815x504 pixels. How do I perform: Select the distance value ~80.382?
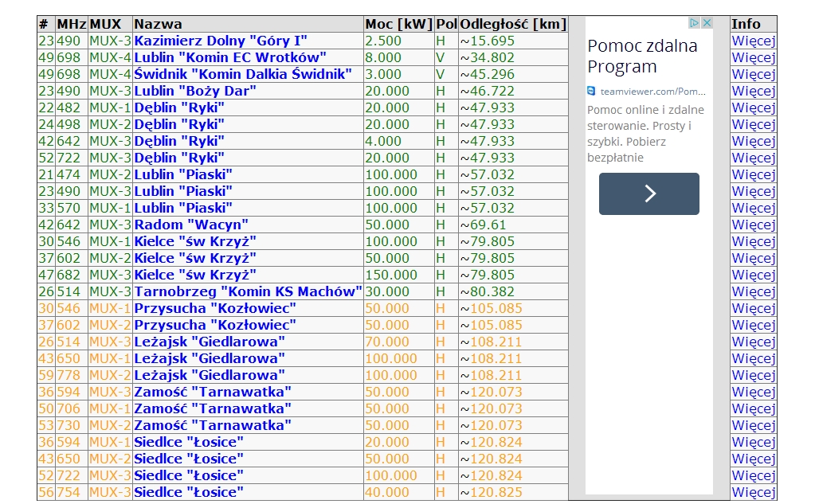(x=488, y=291)
